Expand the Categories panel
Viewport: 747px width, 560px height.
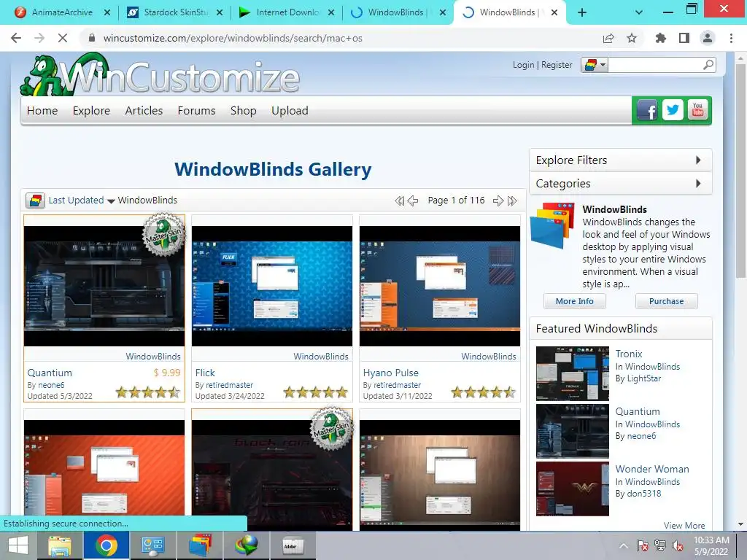620,183
